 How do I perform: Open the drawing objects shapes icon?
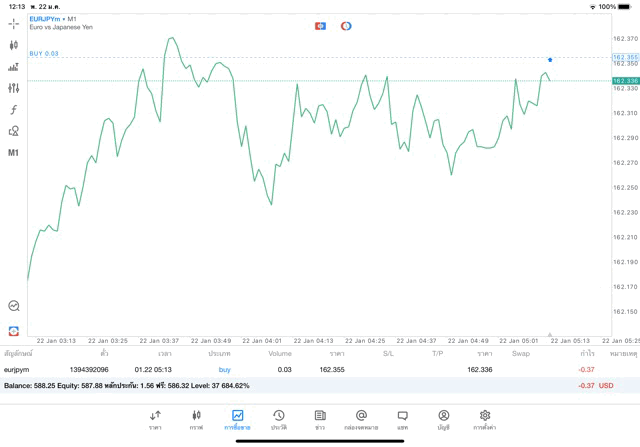[13, 130]
